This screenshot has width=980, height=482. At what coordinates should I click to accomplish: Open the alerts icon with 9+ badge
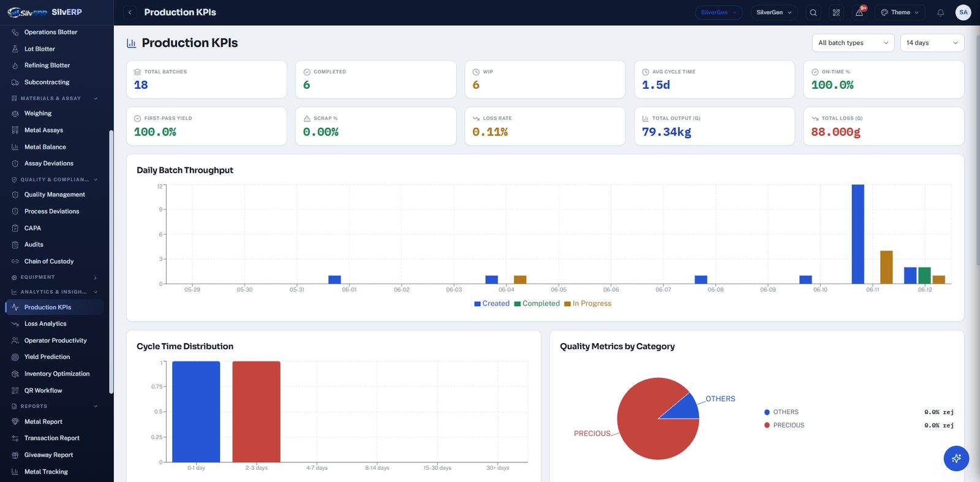pyautogui.click(x=859, y=12)
